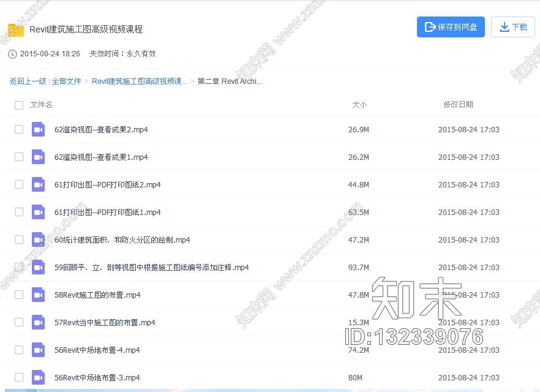Click the clock icon beside the share date
540x392 pixels.
(x=12, y=54)
